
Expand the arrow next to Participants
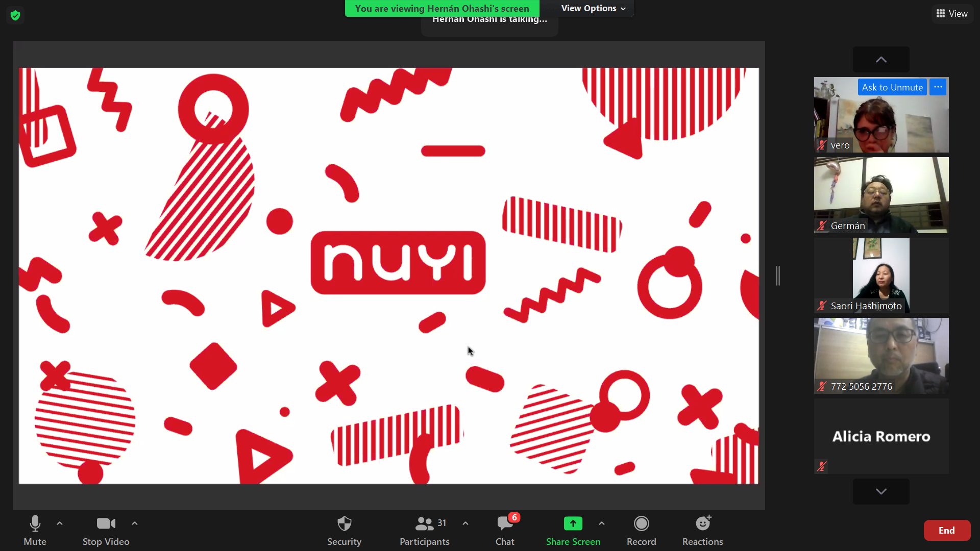pos(465,523)
